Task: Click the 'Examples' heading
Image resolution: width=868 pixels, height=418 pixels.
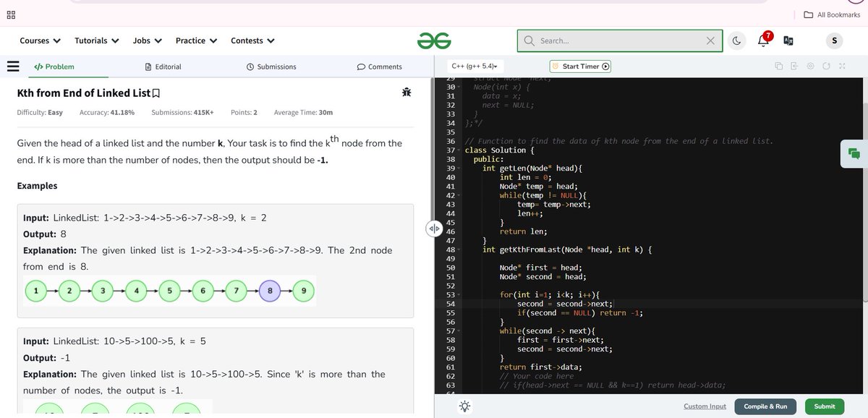Action: tap(37, 186)
